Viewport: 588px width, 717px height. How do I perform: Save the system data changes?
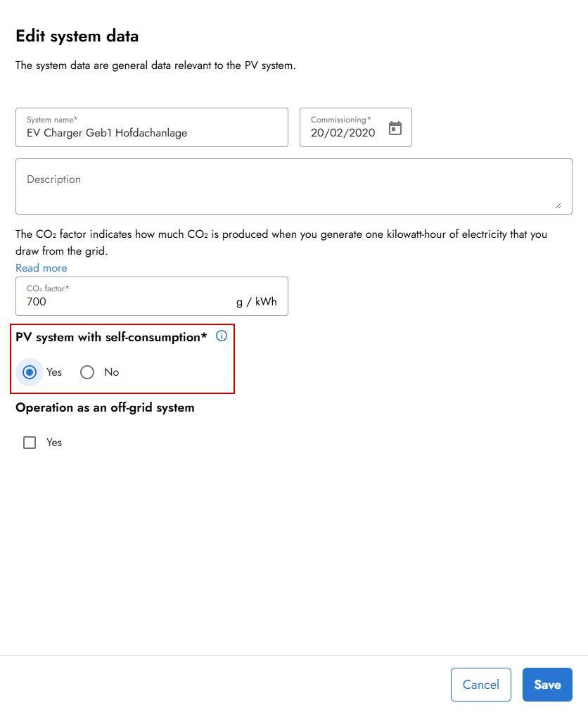547,685
